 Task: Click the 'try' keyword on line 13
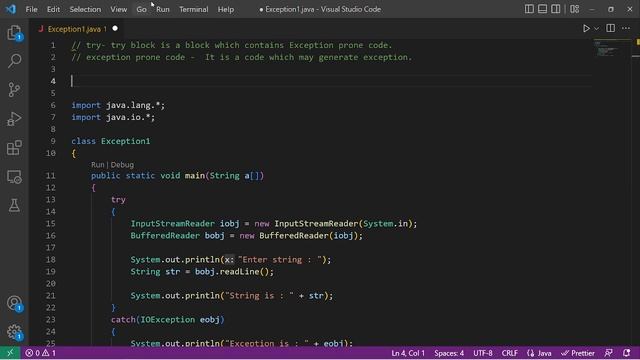(x=118, y=200)
